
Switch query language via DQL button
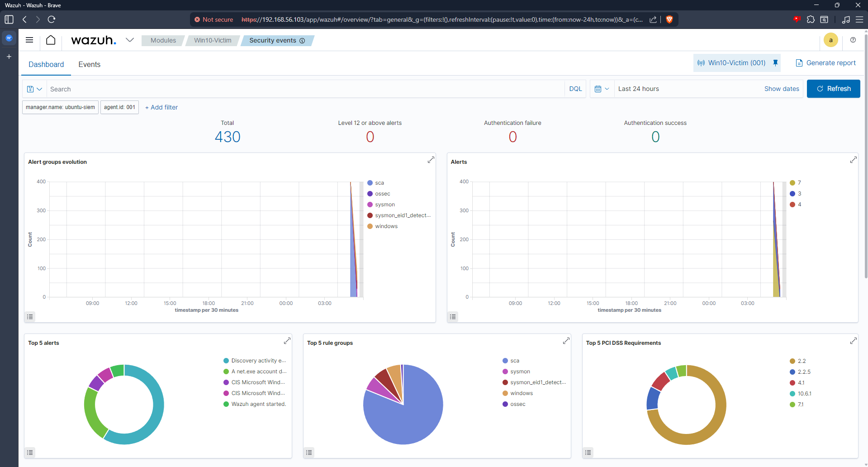[x=575, y=89]
